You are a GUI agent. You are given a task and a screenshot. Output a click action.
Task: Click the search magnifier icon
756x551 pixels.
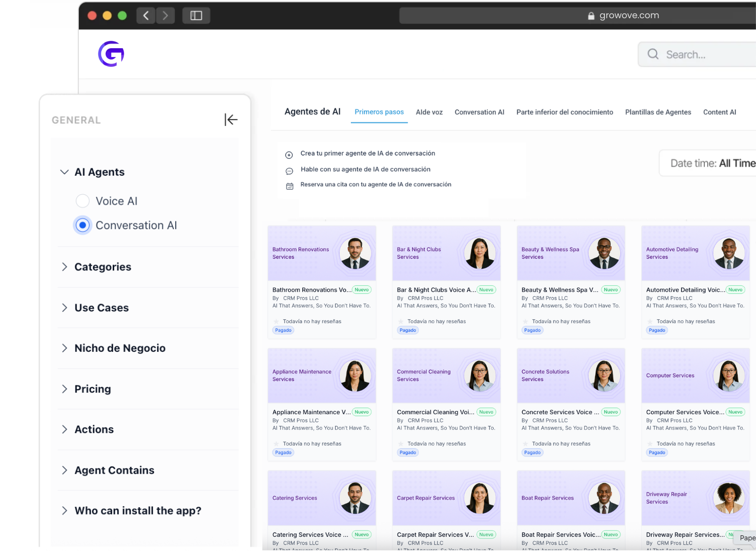pos(653,54)
